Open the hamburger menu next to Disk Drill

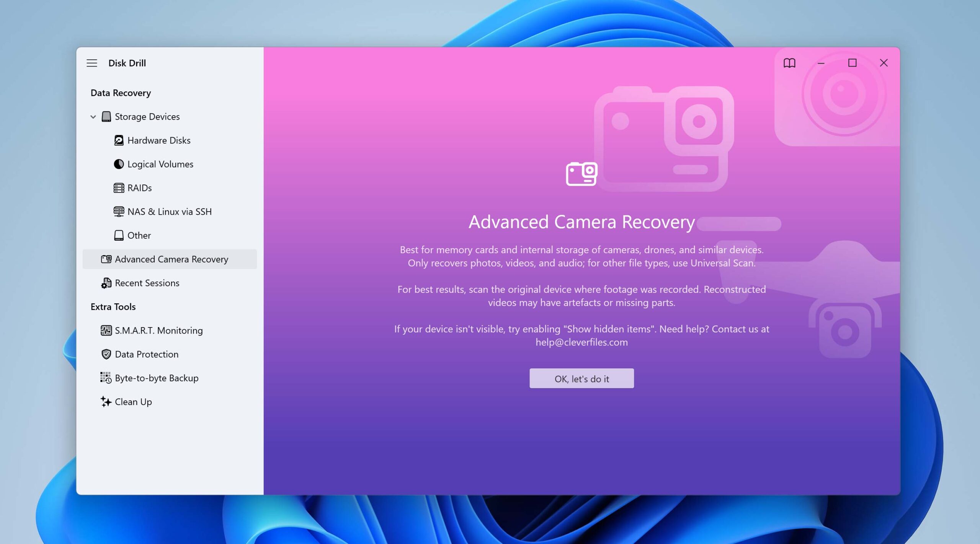tap(91, 63)
